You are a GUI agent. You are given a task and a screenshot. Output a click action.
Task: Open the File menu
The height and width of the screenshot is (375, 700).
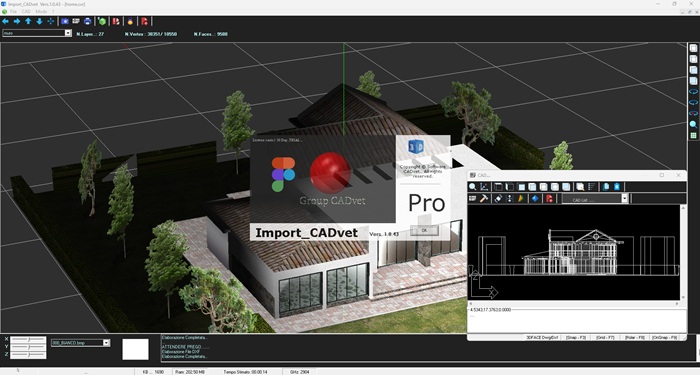13,11
